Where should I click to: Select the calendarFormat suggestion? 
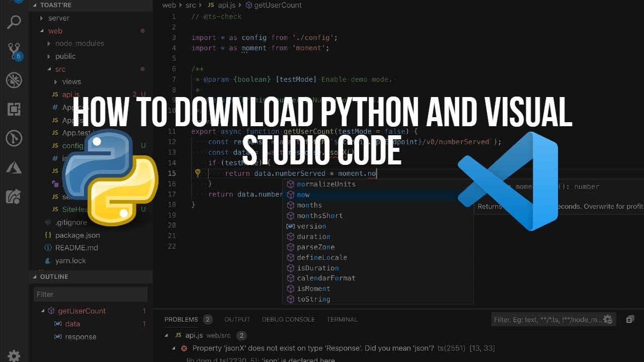click(x=377, y=278)
